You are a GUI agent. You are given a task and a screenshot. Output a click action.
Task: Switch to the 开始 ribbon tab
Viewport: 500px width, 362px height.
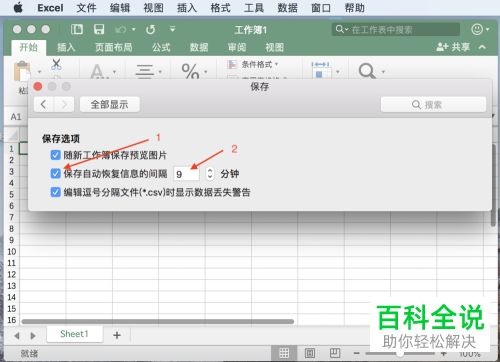[x=29, y=47]
